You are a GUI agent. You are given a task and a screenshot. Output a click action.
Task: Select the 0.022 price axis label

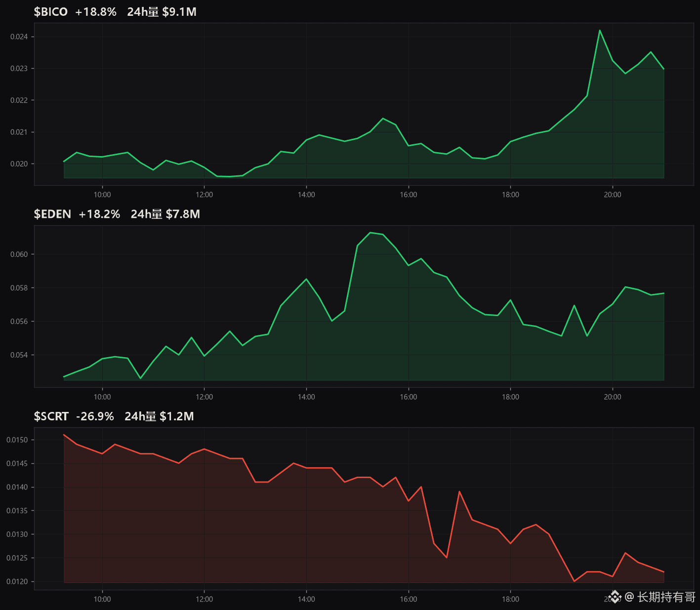tap(19, 100)
